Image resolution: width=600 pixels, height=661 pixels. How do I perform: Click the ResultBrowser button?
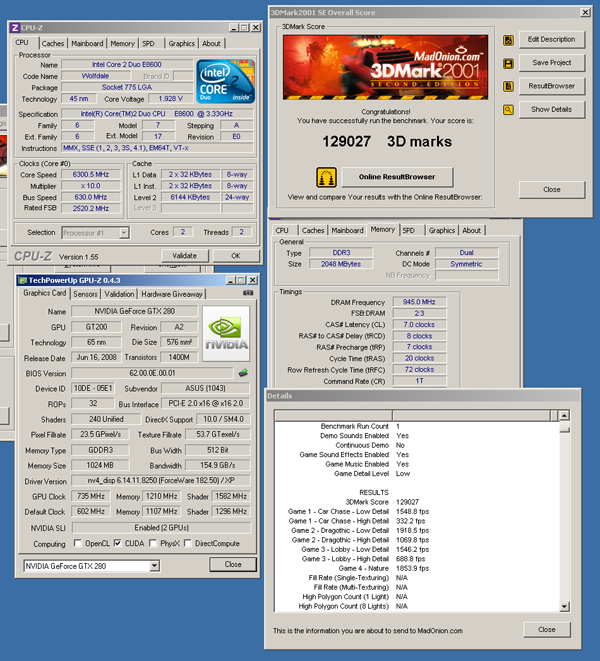[552, 86]
